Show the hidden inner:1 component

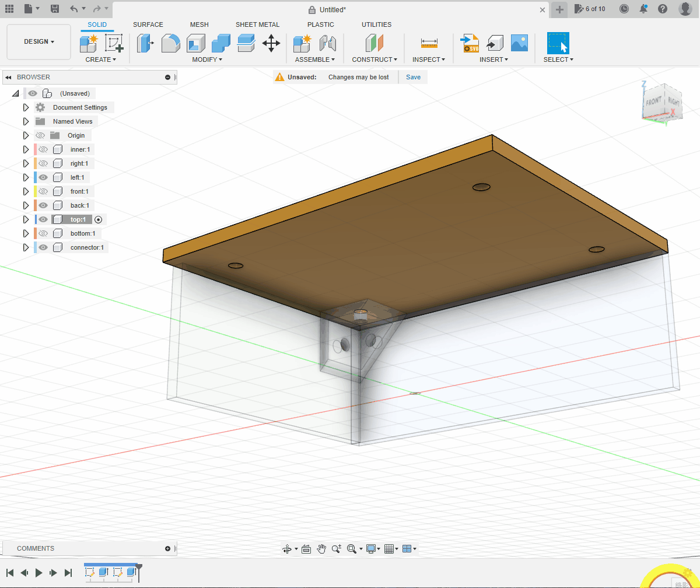pyautogui.click(x=43, y=149)
